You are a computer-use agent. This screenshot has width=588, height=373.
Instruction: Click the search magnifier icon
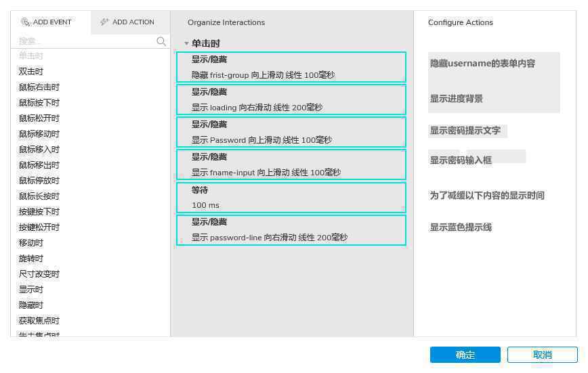click(x=161, y=41)
